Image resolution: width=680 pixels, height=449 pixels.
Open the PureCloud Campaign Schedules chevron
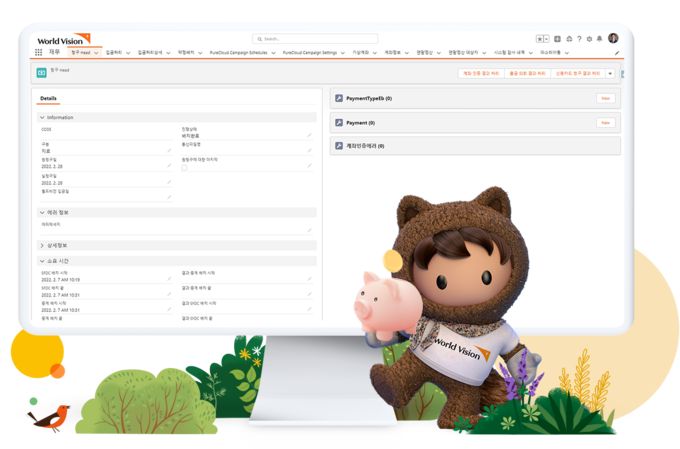coord(273,53)
